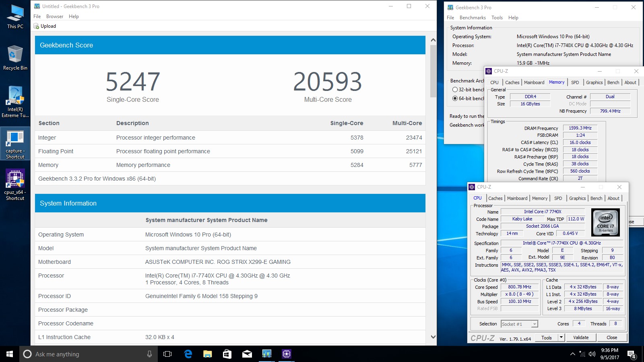The width and height of the screenshot is (644, 362).
Task: Click the Cortana circle icon
Action: coord(27,354)
